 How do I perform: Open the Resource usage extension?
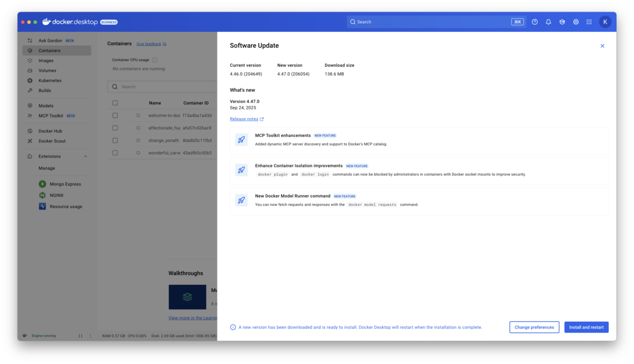[66, 206]
